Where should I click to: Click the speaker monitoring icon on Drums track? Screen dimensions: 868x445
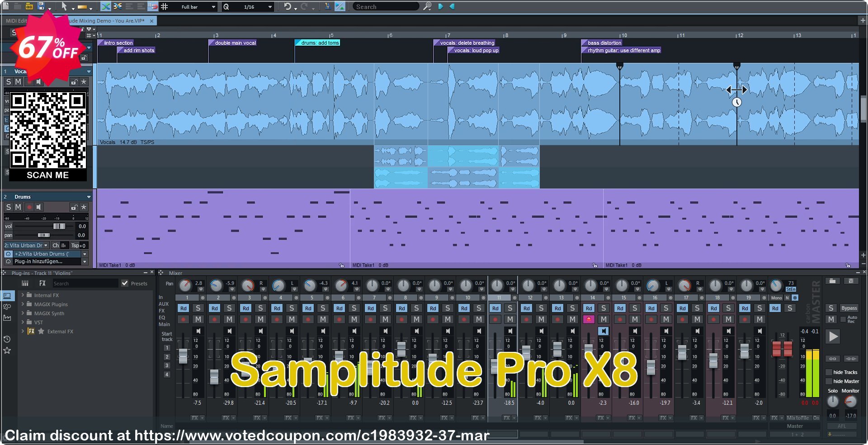[39, 207]
